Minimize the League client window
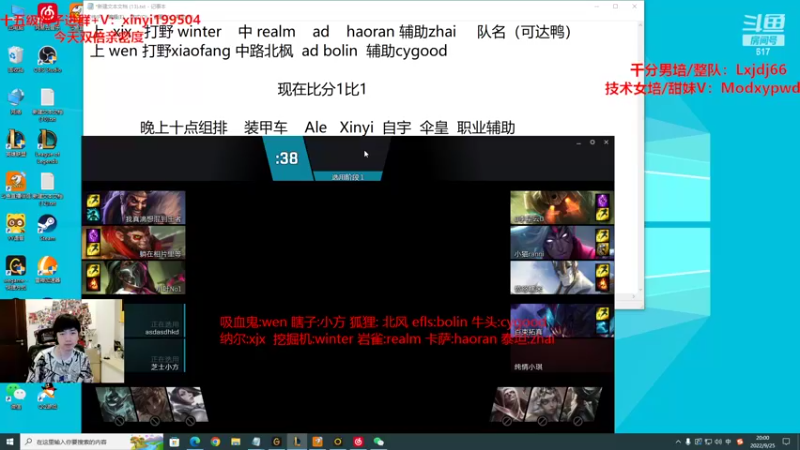The width and height of the screenshot is (800, 450). tap(579, 142)
